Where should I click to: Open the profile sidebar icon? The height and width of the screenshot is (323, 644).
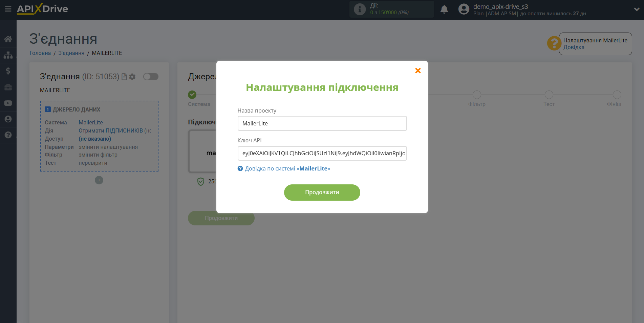coord(8,119)
